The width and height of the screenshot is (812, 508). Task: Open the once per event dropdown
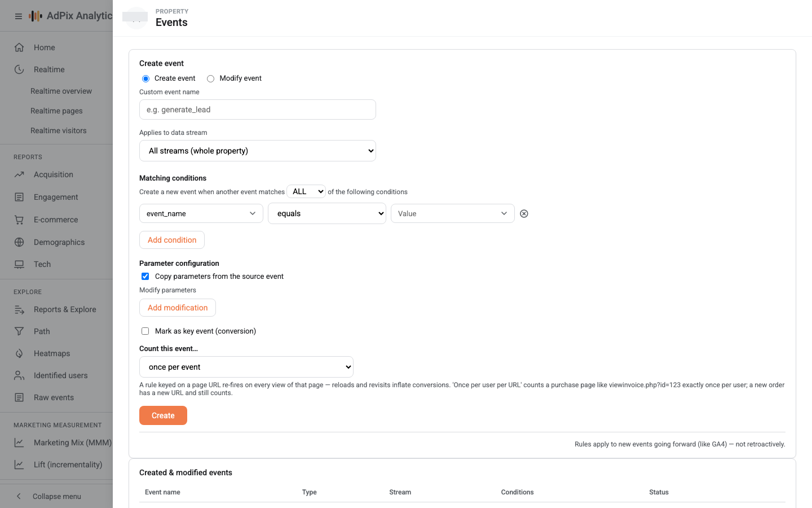246,367
